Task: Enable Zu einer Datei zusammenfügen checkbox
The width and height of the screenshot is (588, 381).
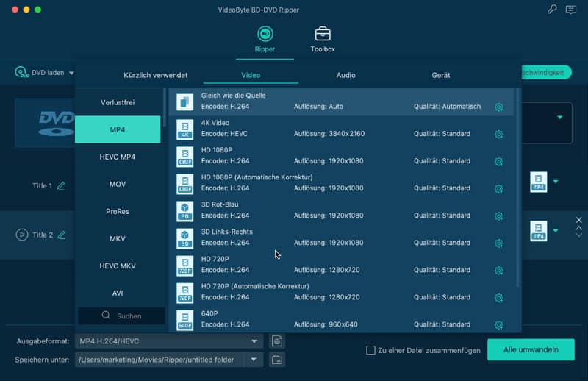Action: (370, 350)
